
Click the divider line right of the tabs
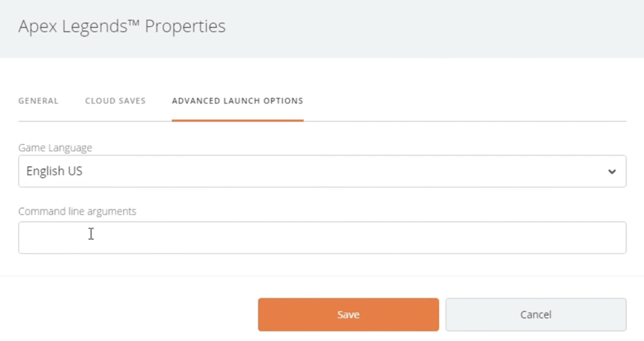(465, 121)
